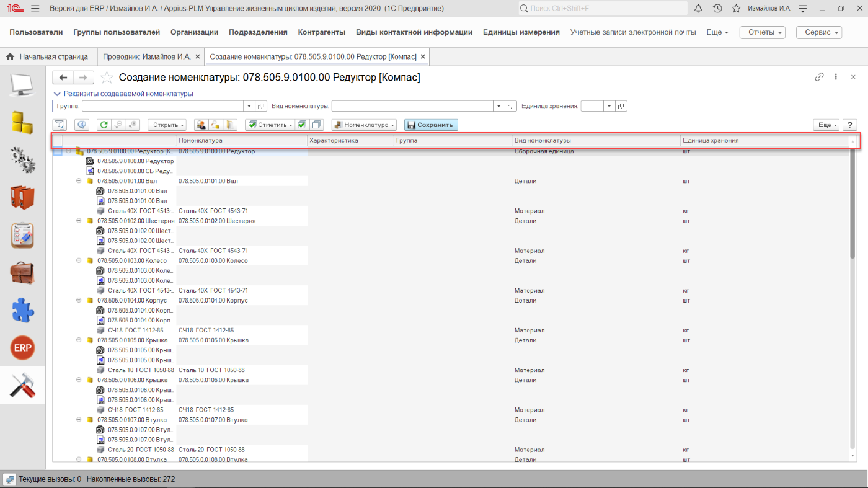This screenshot has height=488, width=868.
Task: Collapse the 078.505.0.0101.00 Вал tree node
Action: (x=79, y=181)
